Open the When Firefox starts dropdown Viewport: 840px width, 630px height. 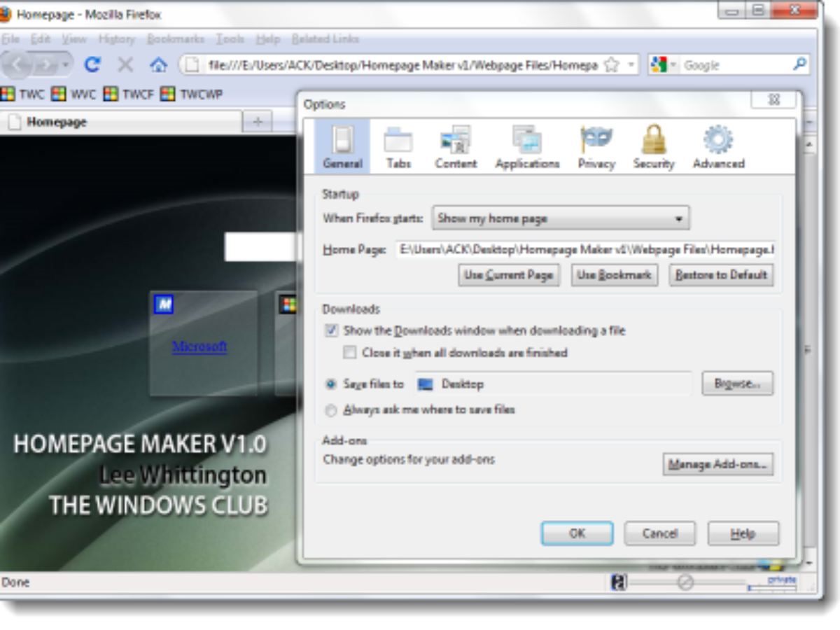(561, 218)
